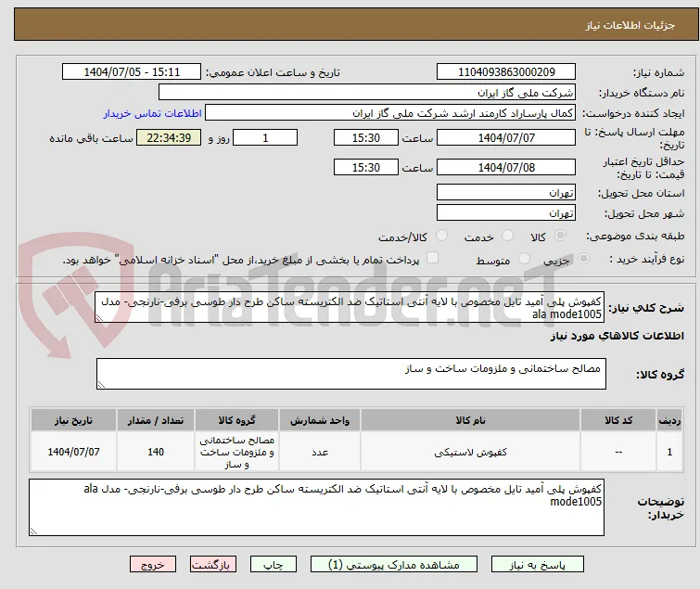Select the خدمت radio button
700x589 pixels.
click(x=507, y=236)
